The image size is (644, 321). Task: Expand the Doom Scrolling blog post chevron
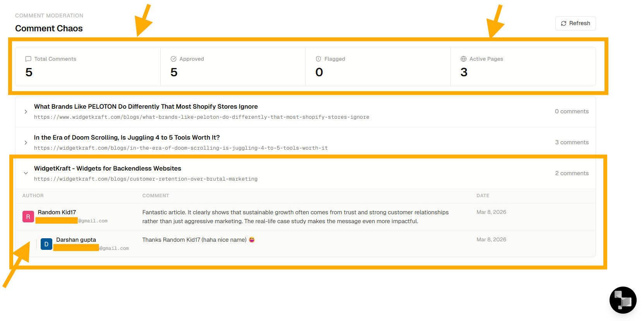[26, 143]
